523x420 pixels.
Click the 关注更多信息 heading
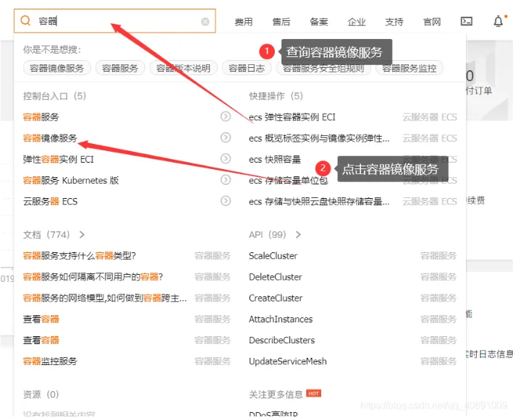(276, 395)
